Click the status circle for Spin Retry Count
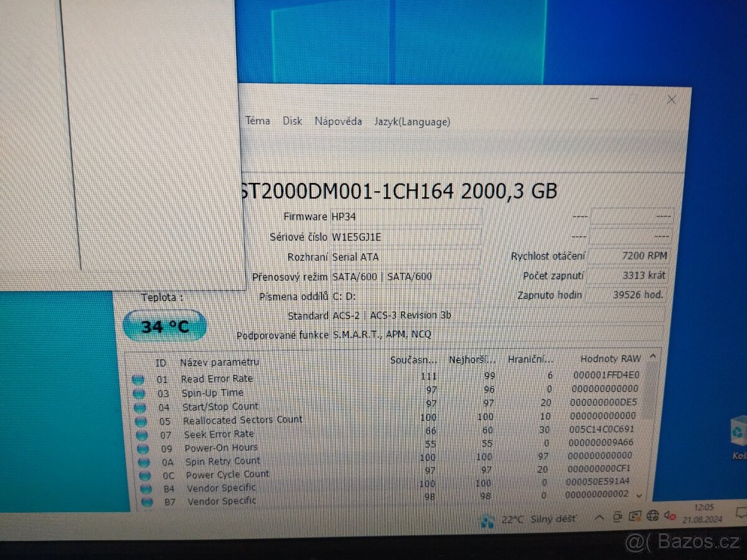The image size is (747, 560). click(x=144, y=462)
